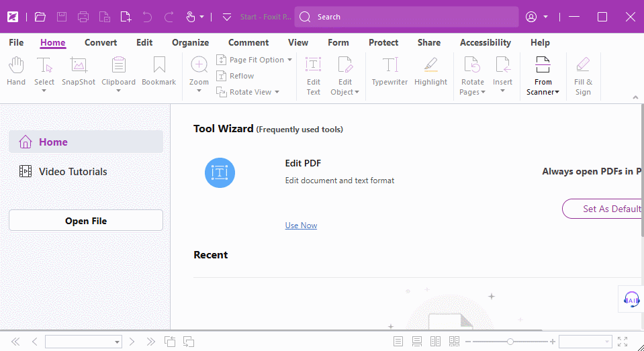Click the Save disk icon
Viewport: 644px width, 351px height.
(x=62, y=17)
